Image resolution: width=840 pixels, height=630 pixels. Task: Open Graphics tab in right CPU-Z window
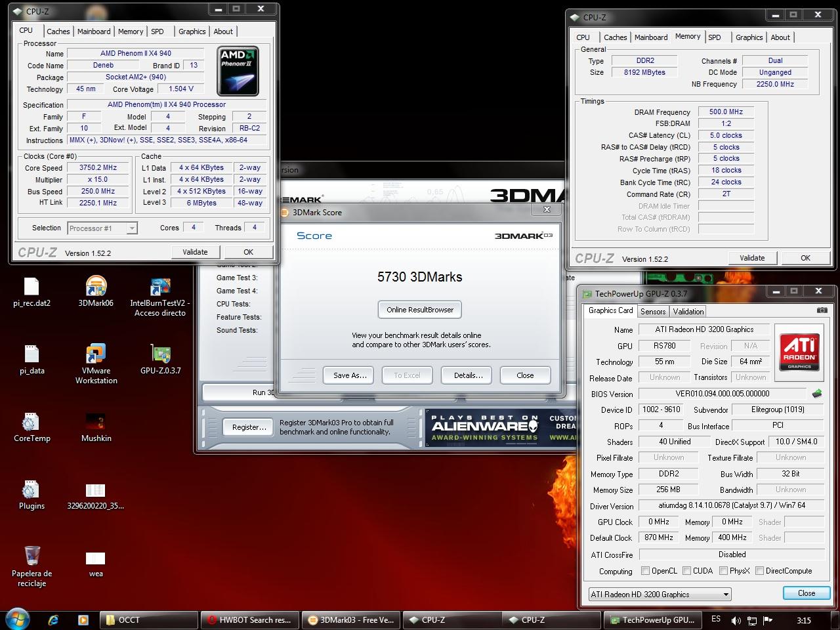coord(749,37)
